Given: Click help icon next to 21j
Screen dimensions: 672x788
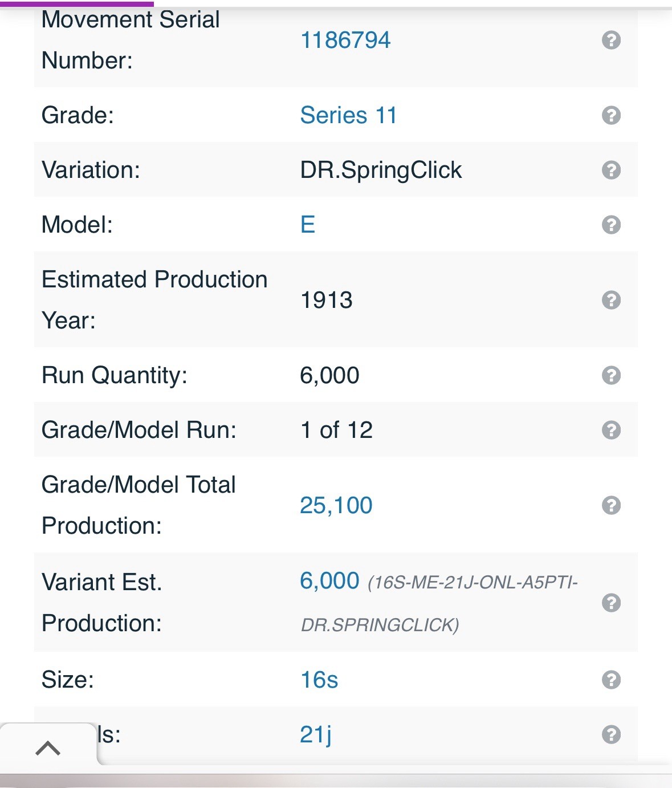Looking at the screenshot, I should pos(611,734).
